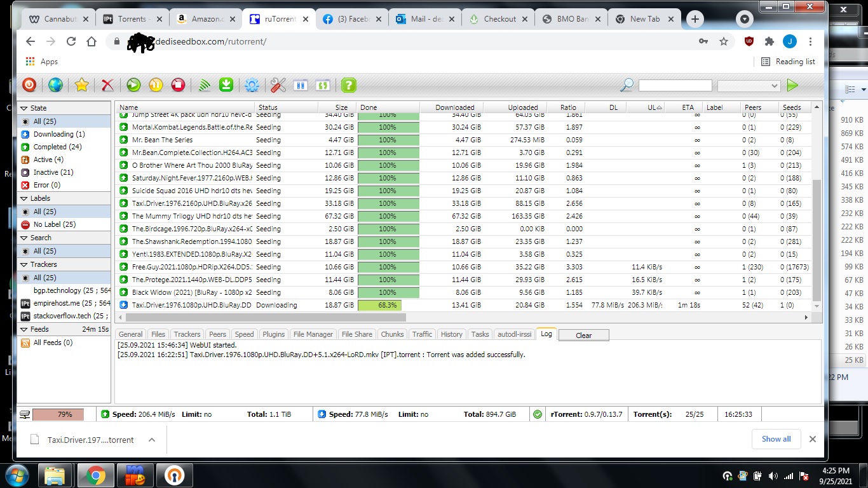868x488 pixels.
Task: Click the ruTorrent search input field
Action: 675,86
